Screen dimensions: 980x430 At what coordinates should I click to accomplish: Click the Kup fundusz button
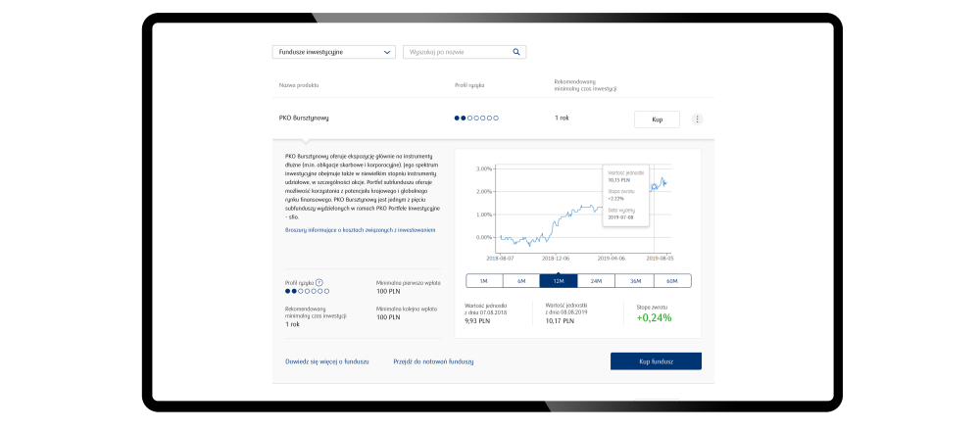tap(656, 361)
